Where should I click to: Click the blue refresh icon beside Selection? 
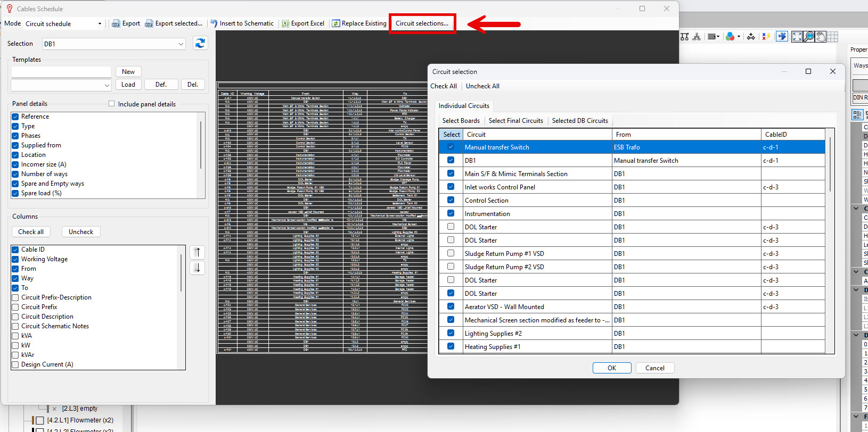[x=200, y=44]
